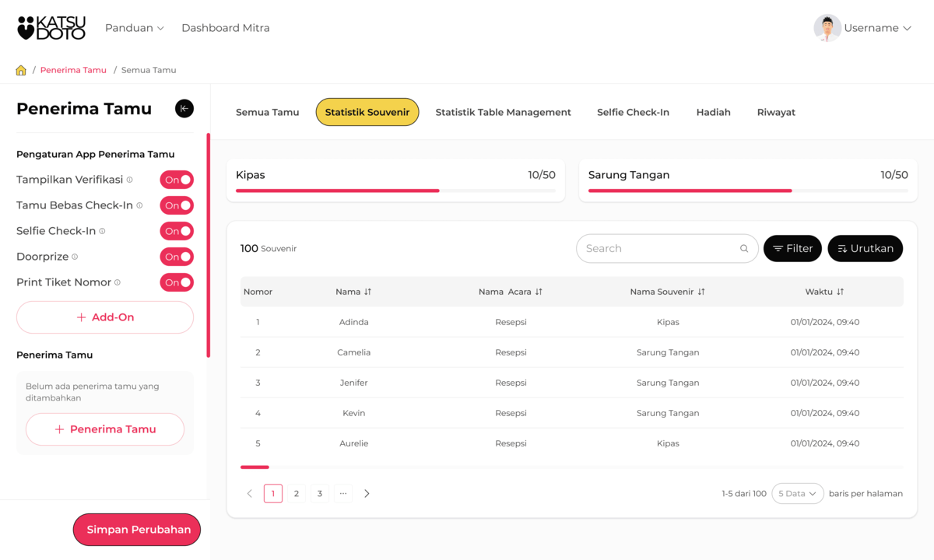Screen dimensions: 934x560
Task: Open the Selfie Check-In tab
Action: (x=633, y=112)
